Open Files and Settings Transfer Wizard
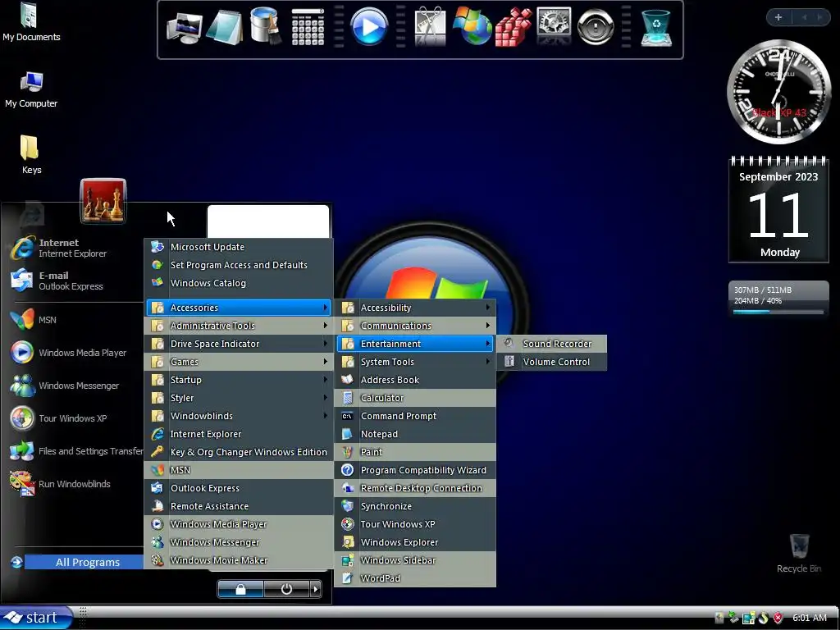840x630 pixels. point(75,451)
